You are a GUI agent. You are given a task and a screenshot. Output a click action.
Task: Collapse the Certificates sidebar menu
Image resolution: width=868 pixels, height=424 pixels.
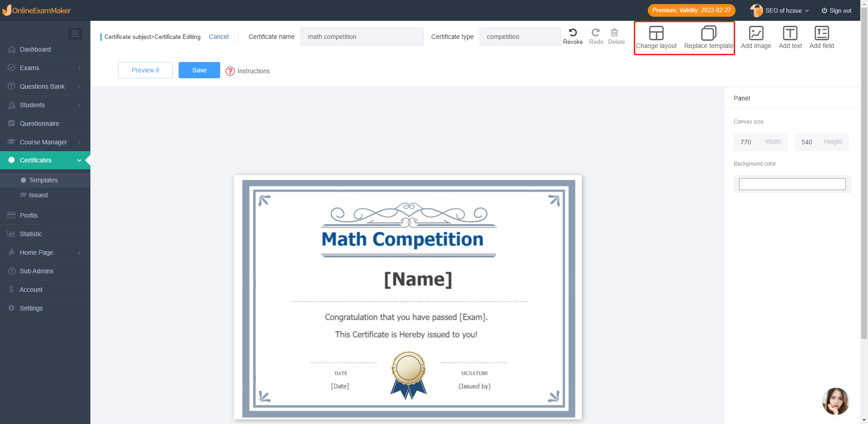click(x=45, y=160)
